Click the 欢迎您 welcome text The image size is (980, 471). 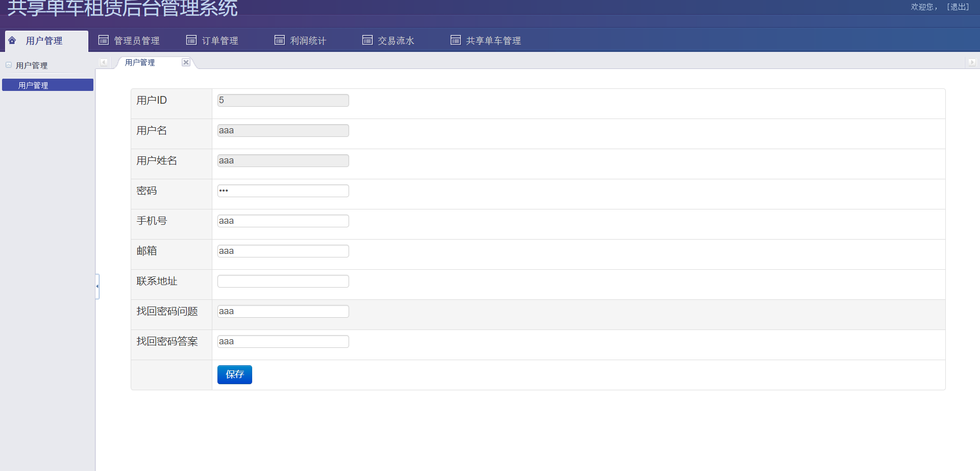click(924, 7)
